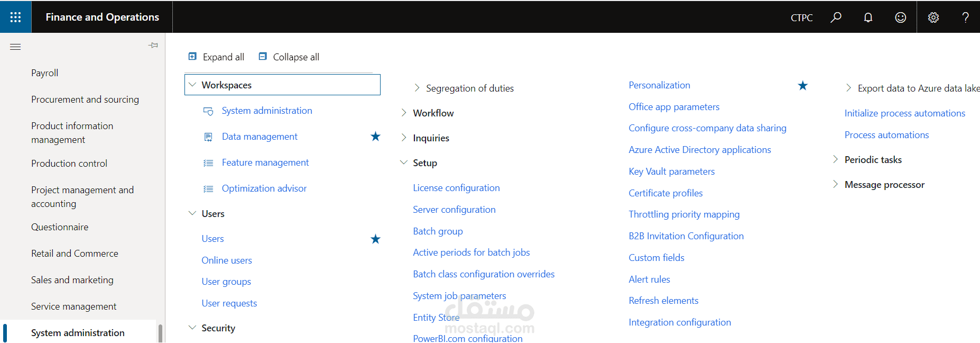The width and height of the screenshot is (980, 343).
Task: Click the search magnifier icon in header
Action: tap(836, 17)
